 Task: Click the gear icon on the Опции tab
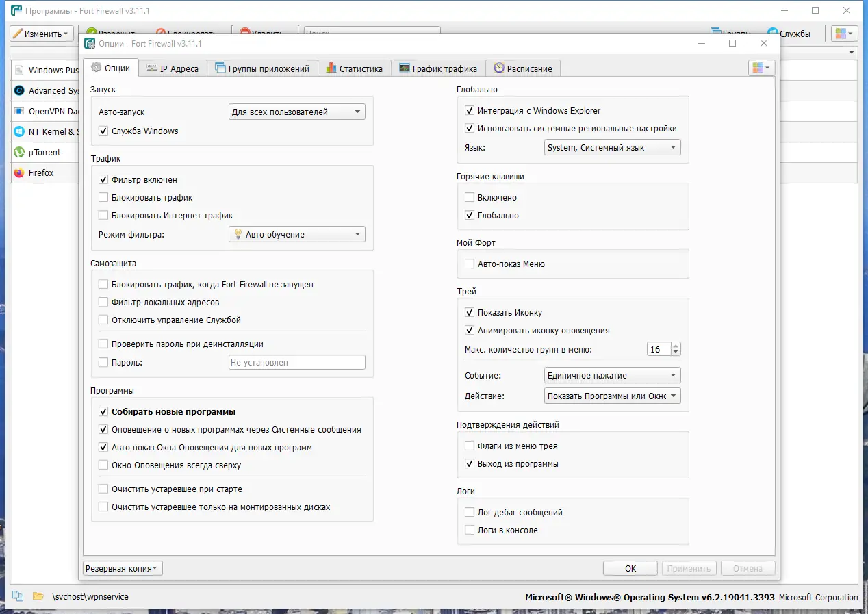tap(97, 68)
